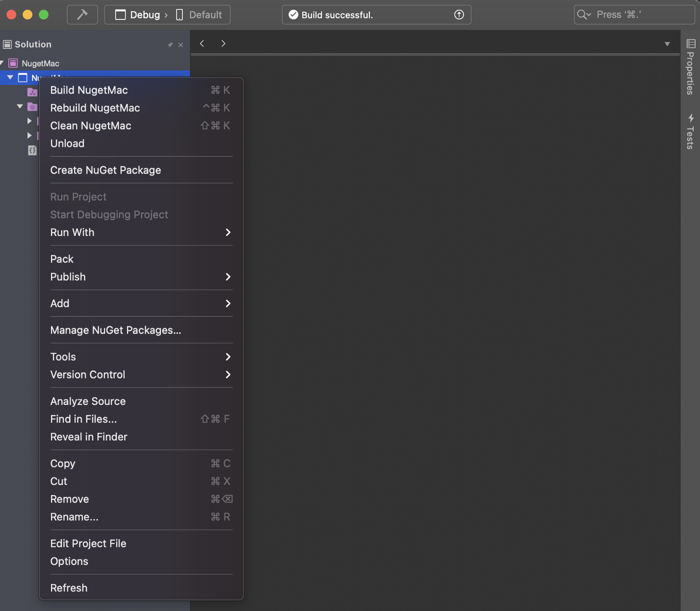Viewport: 700px width, 611px height.
Task: Open the Tests side panel
Action: click(x=690, y=131)
